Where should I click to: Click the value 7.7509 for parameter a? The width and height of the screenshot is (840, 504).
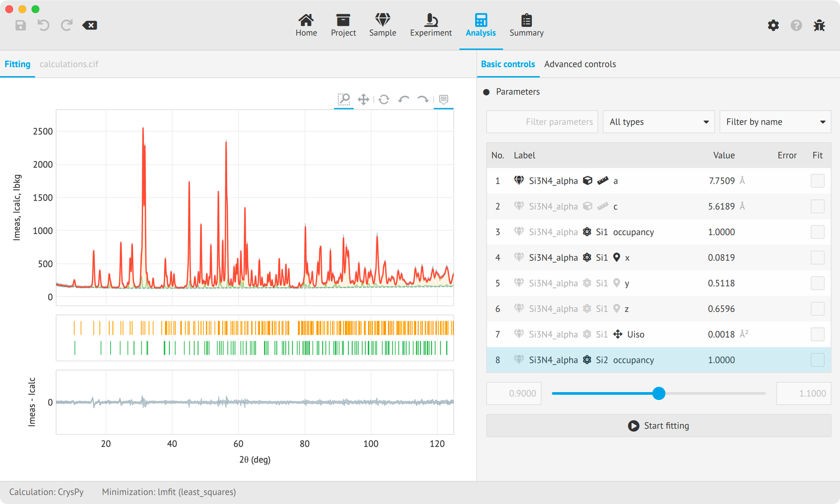721,181
